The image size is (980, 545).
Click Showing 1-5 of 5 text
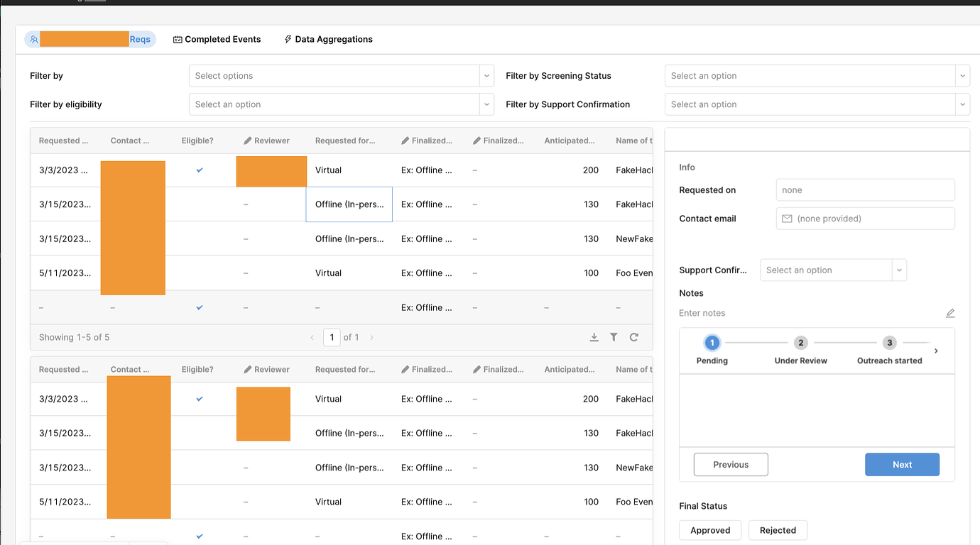coord(75,337)
